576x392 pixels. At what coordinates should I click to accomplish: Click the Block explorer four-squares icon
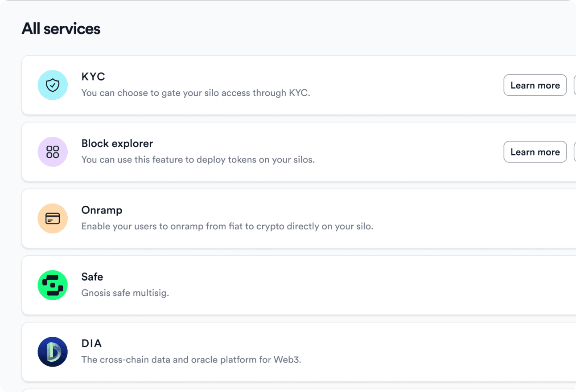pos(53,152)
